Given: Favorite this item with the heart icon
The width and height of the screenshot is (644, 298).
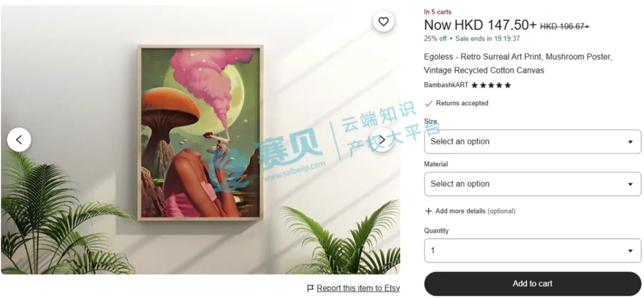Looking at the screenshot, I should 383,21.
